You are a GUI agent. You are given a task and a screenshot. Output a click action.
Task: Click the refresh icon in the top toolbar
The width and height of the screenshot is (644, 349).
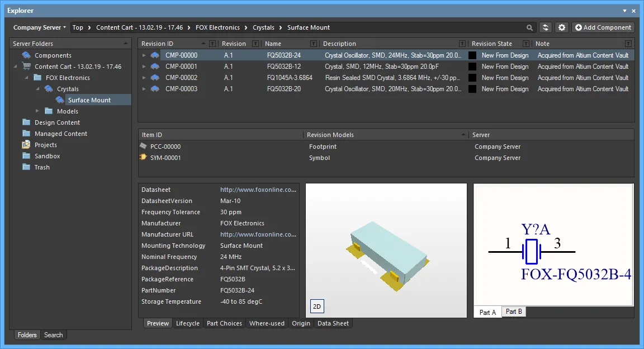click(x=546, y=27)
